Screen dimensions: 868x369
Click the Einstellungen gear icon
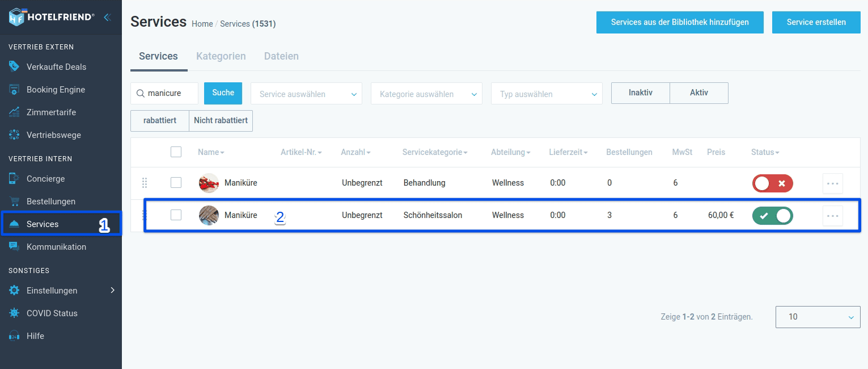(14, 290)
